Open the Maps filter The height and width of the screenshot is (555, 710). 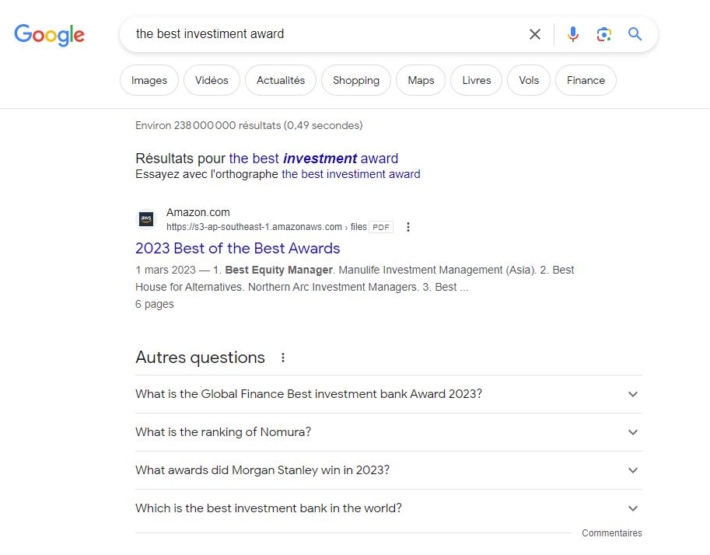point(421,80)
